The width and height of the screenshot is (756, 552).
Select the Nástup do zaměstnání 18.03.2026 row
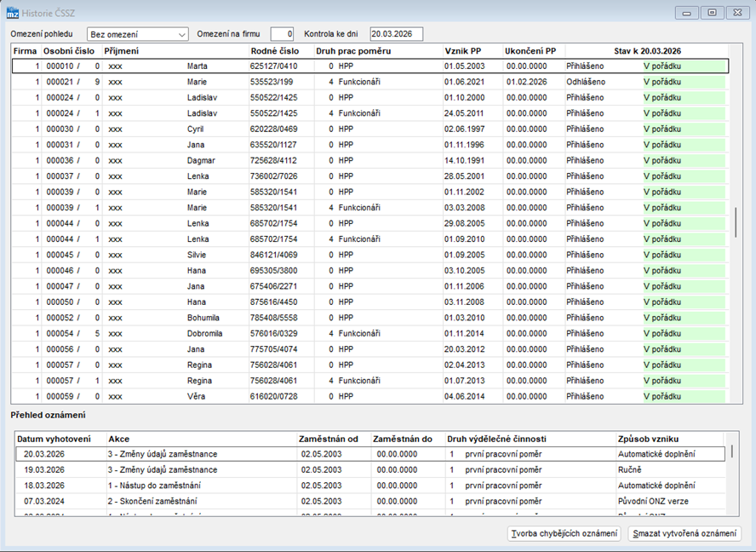coord(369,486)
